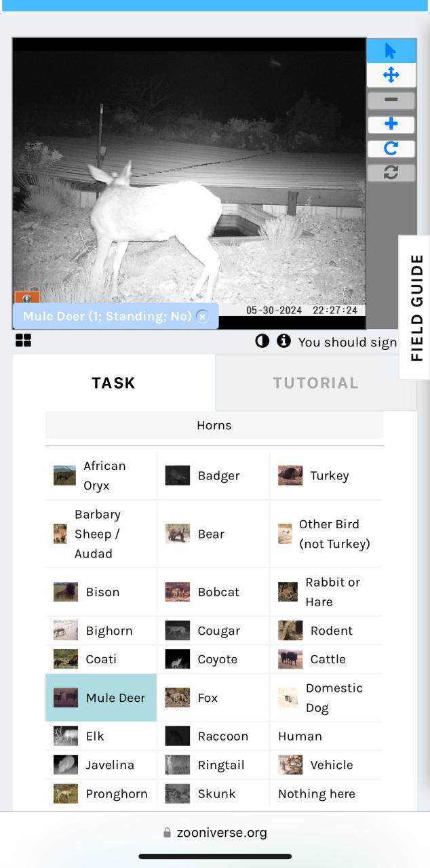The height and width of the screenshot is (868, 430).
Task: Deselect the highlighted Mule Deer choice
Action: (x=101, y=698)
